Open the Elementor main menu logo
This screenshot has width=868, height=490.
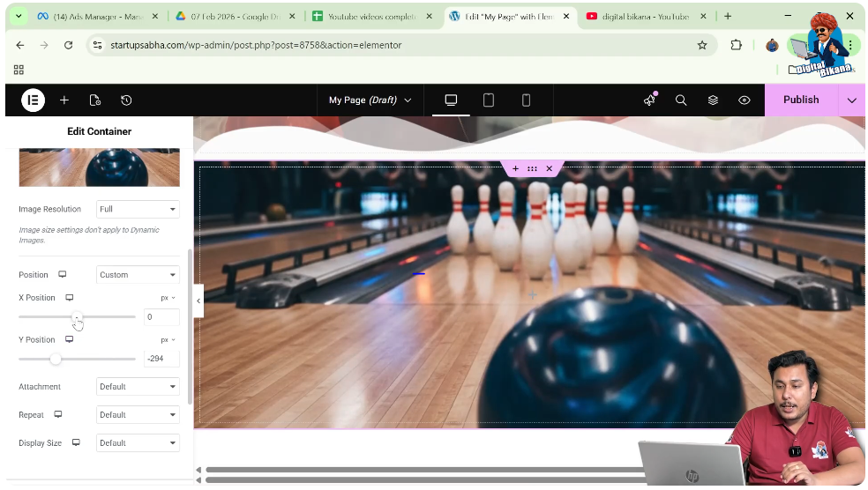[x=33, y=100]
